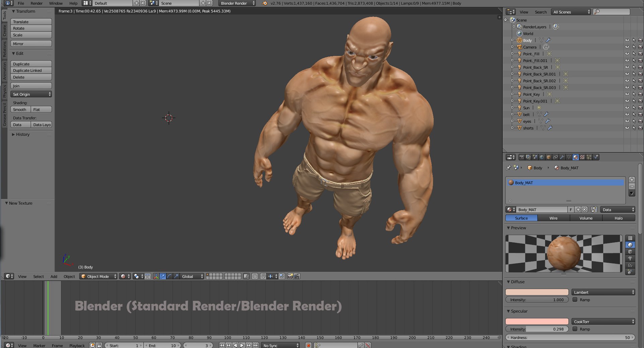Open the Specular color swatch
644x348 pixels.
(x=537, y=322)
